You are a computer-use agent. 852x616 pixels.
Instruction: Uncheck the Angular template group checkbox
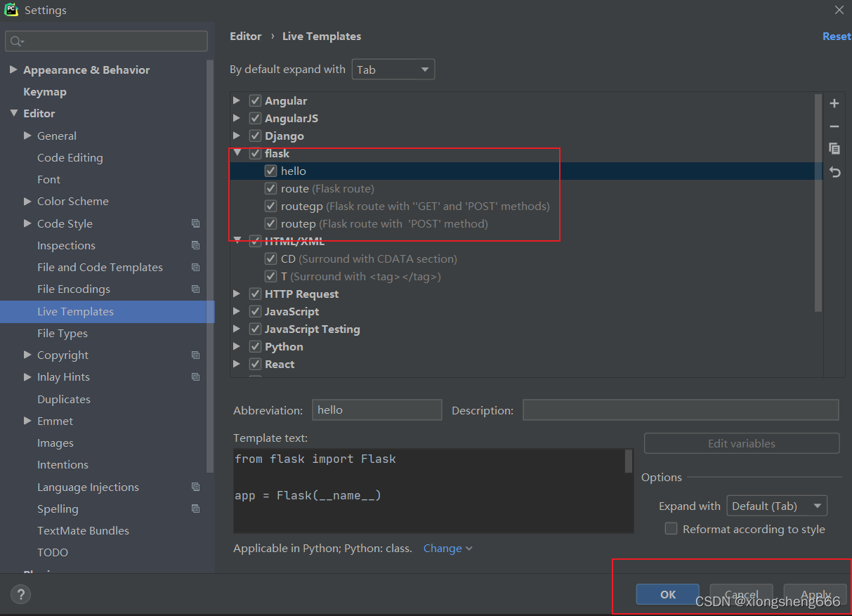(255, 100)
